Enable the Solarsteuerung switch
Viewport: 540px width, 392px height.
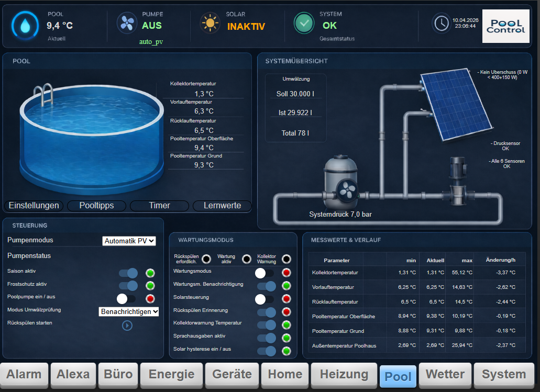click(x=265, y=299)
